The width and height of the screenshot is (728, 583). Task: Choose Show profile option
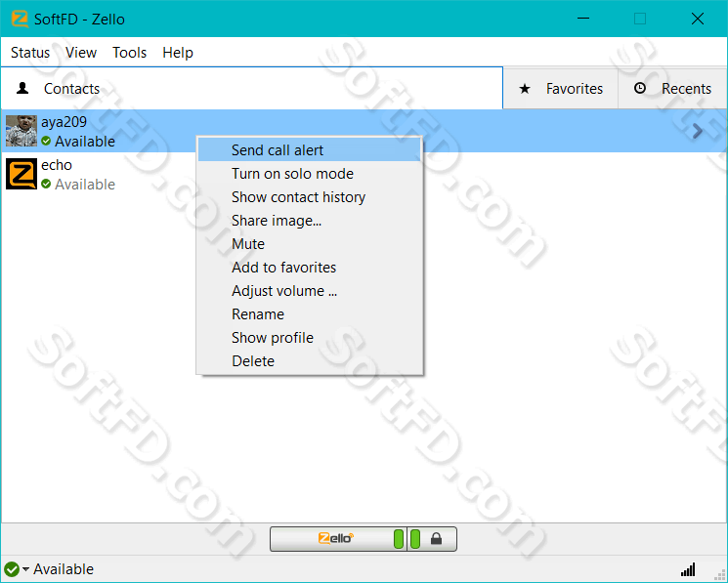click(x=309, y=338)
